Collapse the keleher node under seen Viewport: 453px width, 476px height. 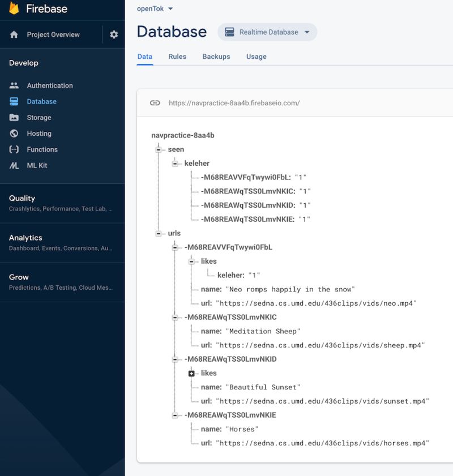click(175, 164)
